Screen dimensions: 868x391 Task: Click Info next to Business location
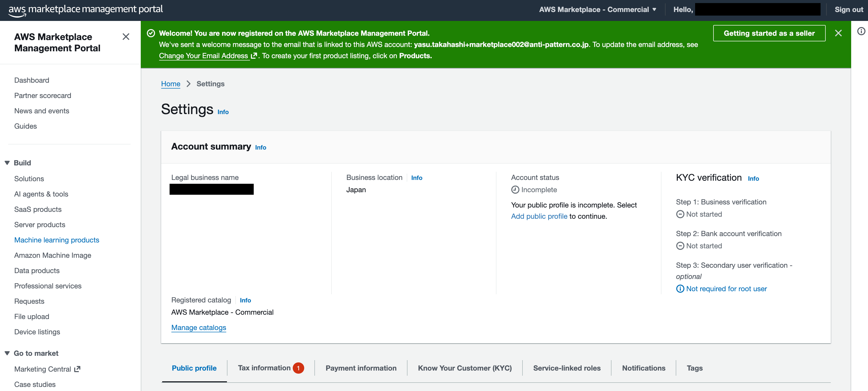pos(416,178)
